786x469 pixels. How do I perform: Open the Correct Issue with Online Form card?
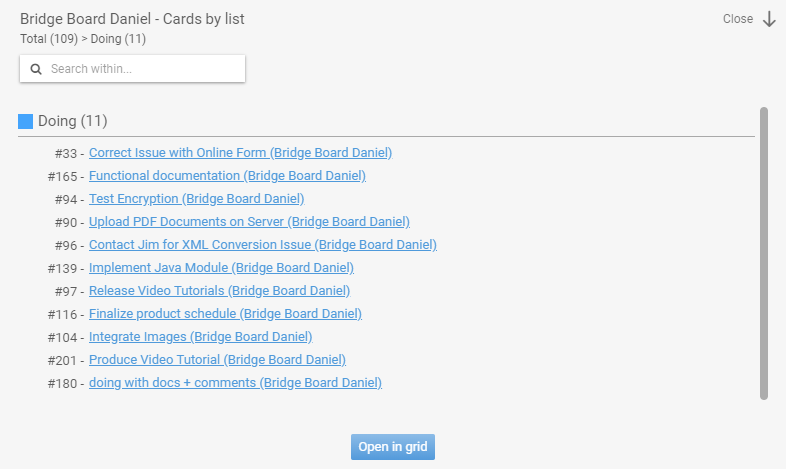click(x=241, y=152)
